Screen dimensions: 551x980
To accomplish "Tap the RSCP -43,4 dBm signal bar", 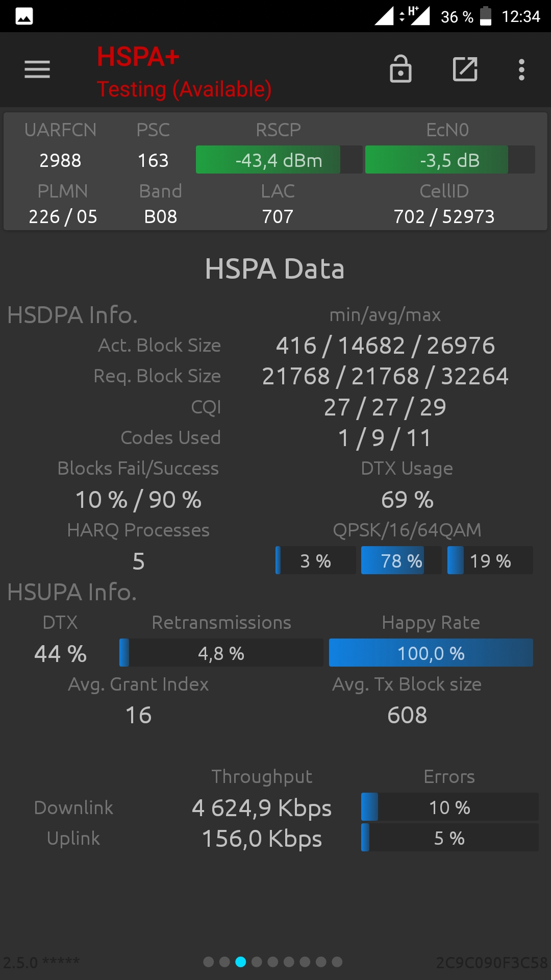I will click(279, 160).
